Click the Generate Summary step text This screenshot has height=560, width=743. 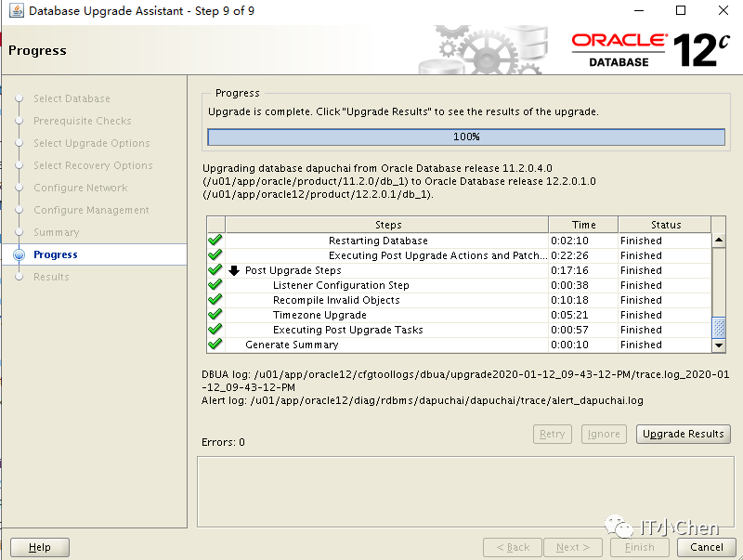(x=292, y=345)
